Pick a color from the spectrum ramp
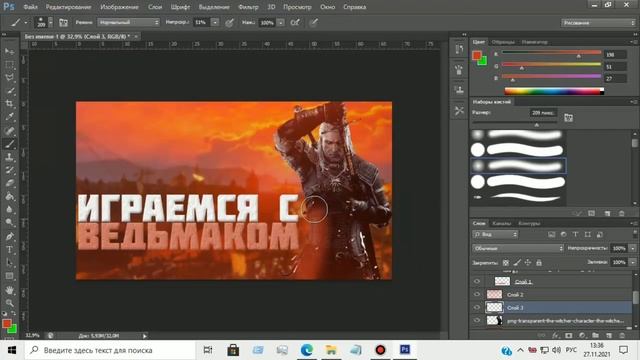Screen dimensions: 640x360 554,91
